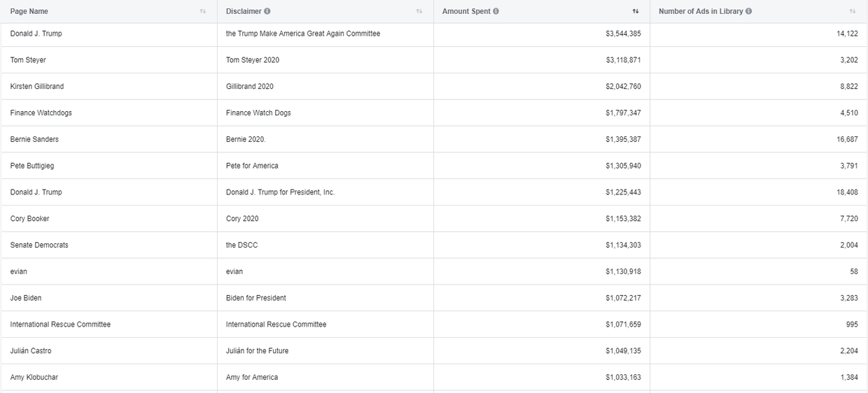Click ad count 1,384
Screen dimensions: 868x393
[x=849, y=378]
